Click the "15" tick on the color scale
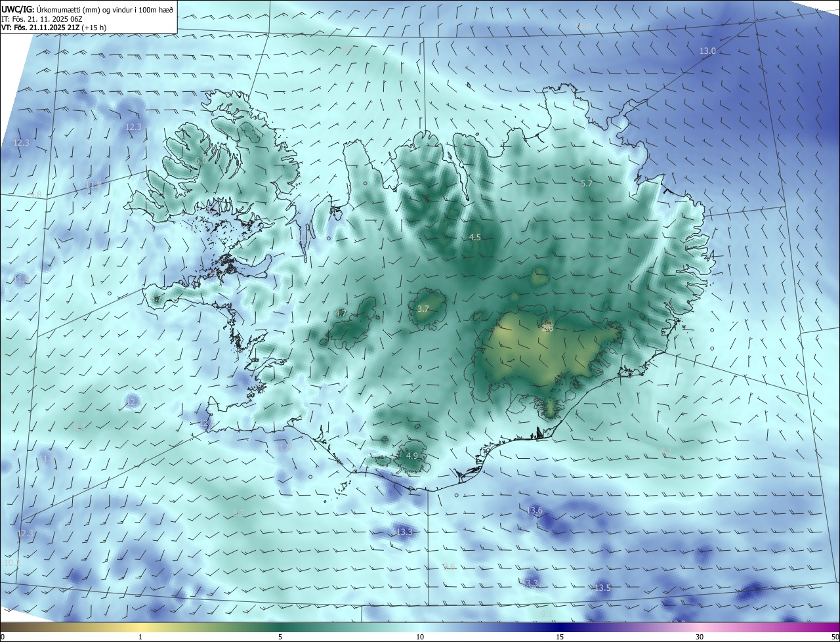Viewport: 840px width, 642px height. (560, 637)
